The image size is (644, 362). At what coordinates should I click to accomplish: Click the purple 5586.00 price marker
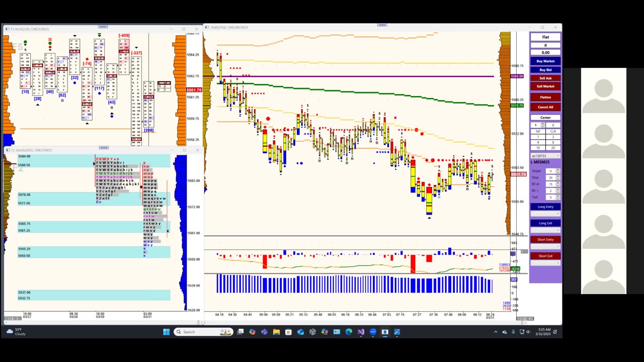click(517, 76)
